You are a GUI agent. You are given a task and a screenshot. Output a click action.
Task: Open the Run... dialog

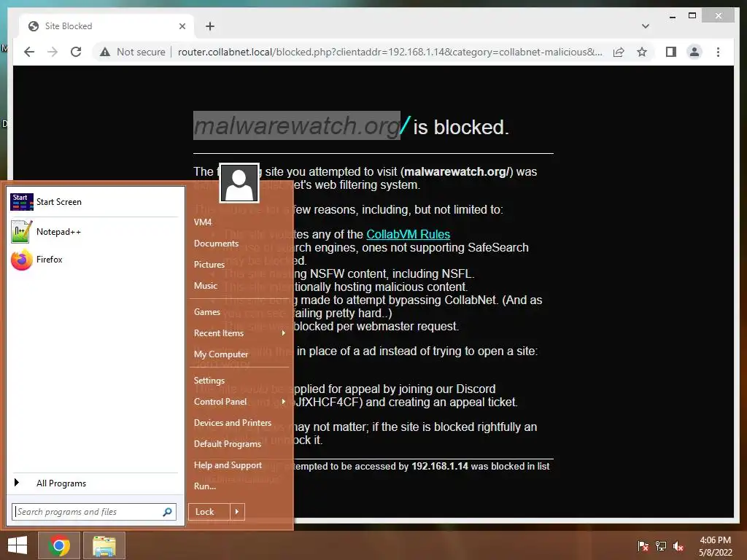pos(205,486)
